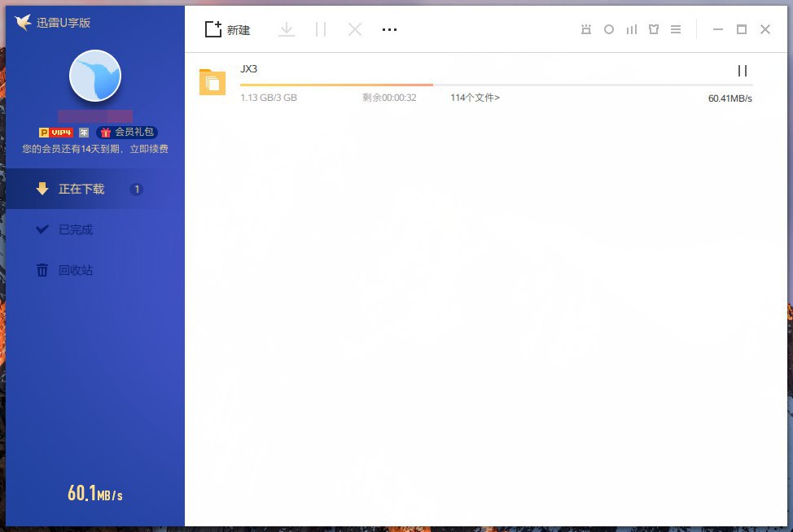Open the 回收站 recycle bin

click(x=75, y=270)
